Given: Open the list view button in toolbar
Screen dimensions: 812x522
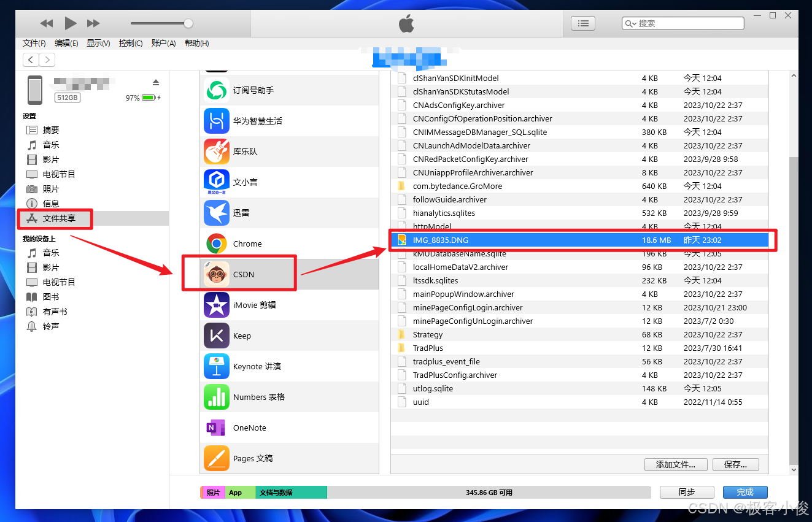Looking at the screenshot, I should 583,23.
